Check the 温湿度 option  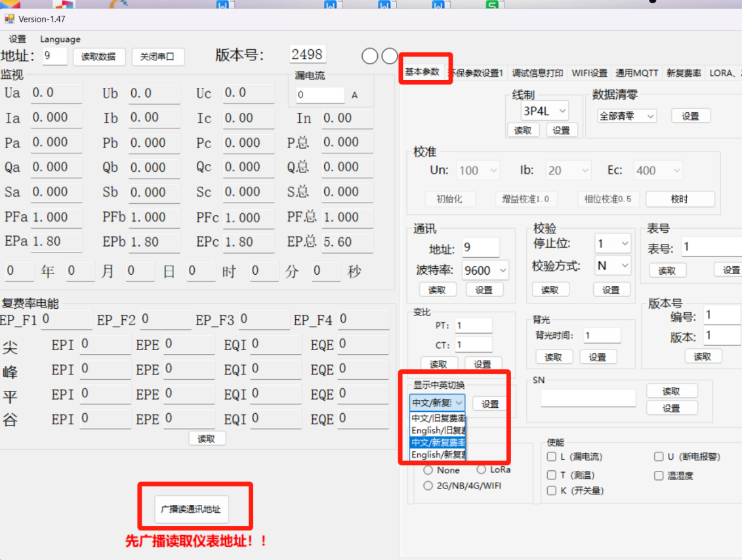click(x=659, y=475)
